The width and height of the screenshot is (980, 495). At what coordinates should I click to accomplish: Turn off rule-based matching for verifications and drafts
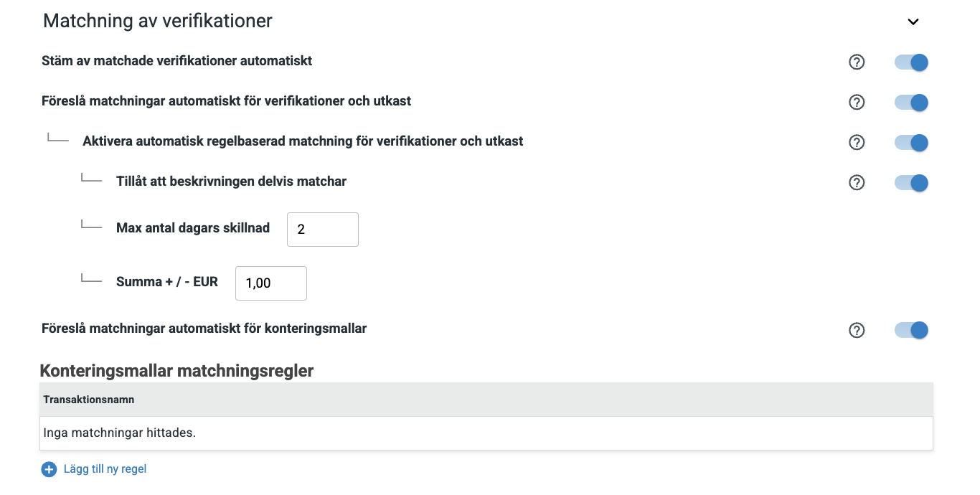coord(910,142)
